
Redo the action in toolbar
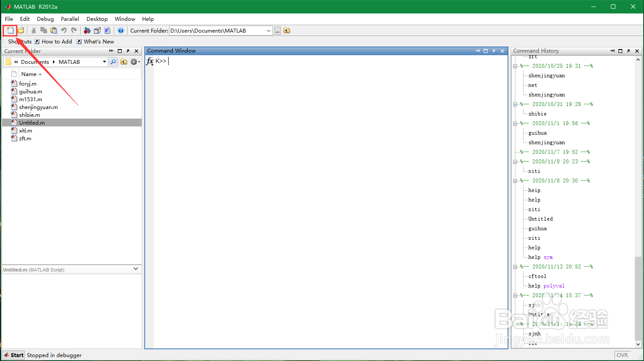[x=74, y=30]
